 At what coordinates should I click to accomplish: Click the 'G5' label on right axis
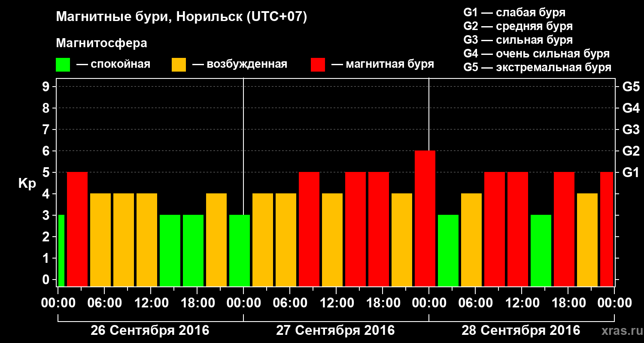click(x=631, y=87)
